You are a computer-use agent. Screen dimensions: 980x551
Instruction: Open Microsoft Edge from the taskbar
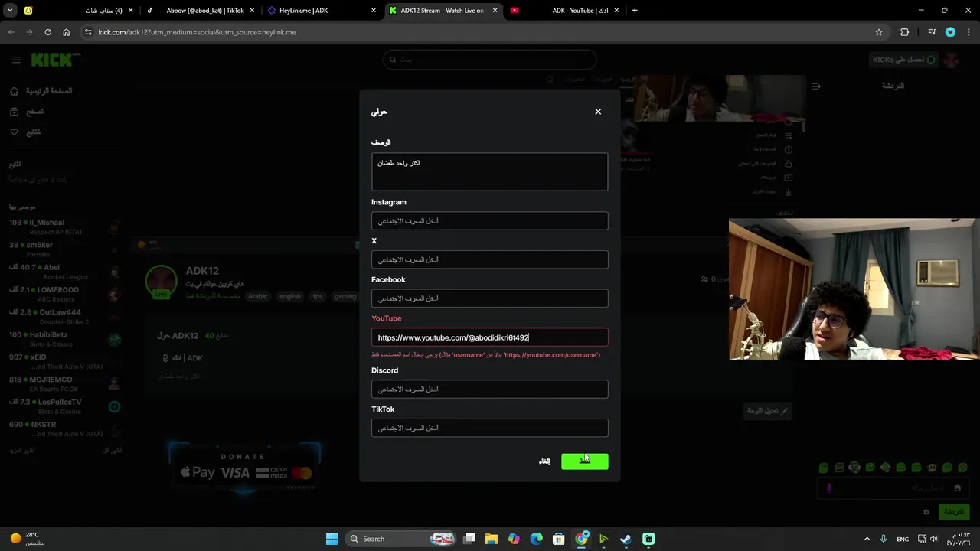[536, 539]
